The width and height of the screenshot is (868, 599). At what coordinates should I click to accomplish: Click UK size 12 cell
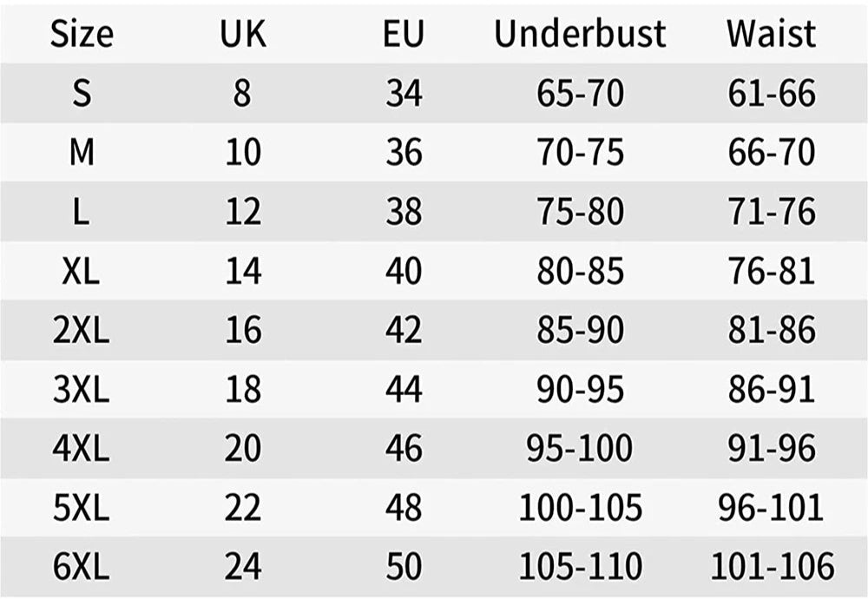point(242,212)
